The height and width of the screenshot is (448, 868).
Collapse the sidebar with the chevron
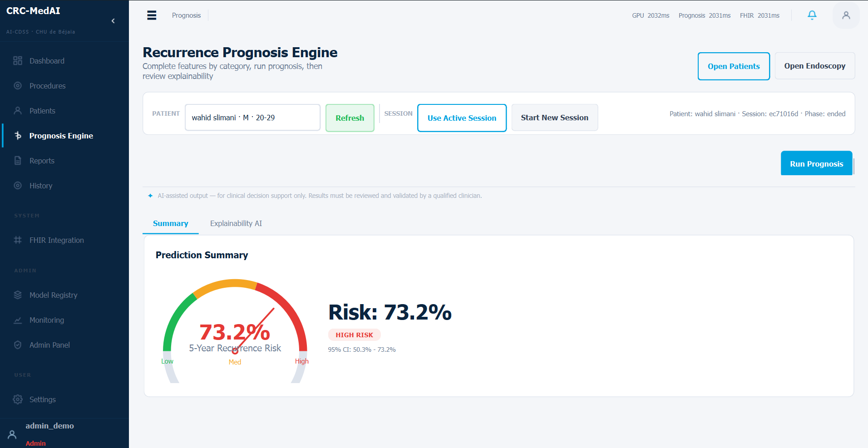coord(113,21)
